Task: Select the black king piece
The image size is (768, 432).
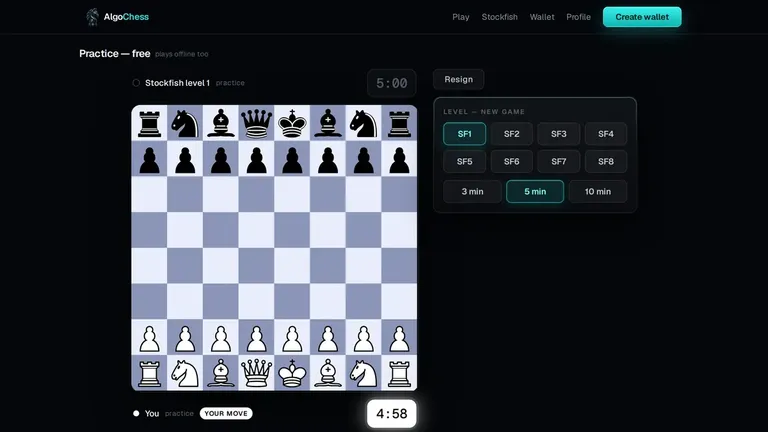Action: click(292, 123)
